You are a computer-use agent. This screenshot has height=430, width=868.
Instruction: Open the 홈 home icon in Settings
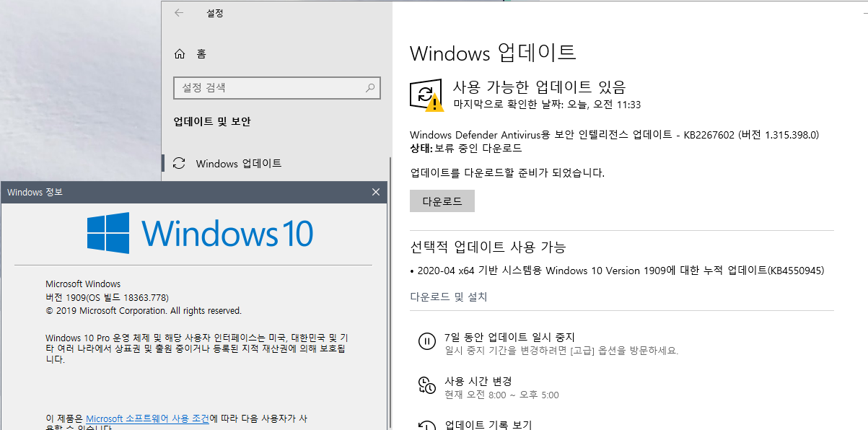[x=180, y=54]
